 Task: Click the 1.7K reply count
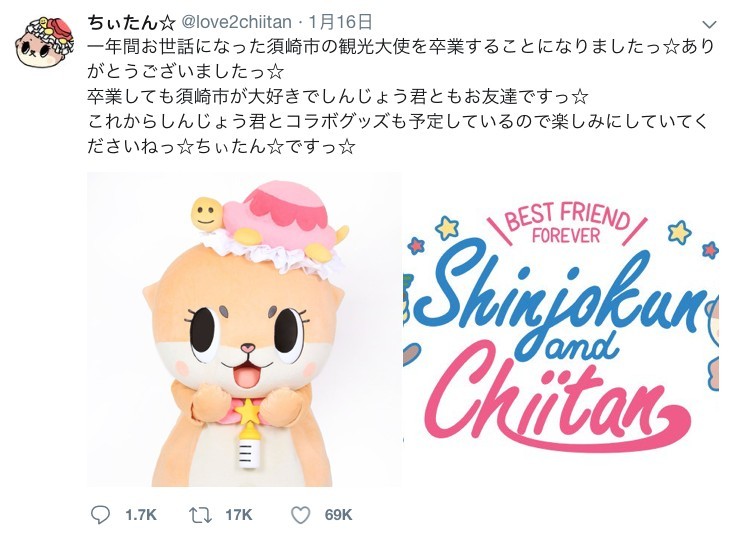point(141,515)
